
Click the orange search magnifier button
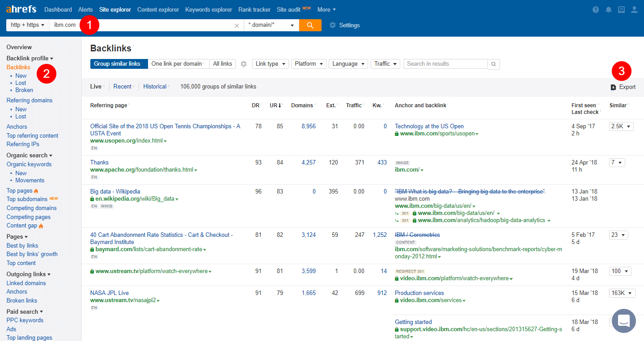coord(310,25)
